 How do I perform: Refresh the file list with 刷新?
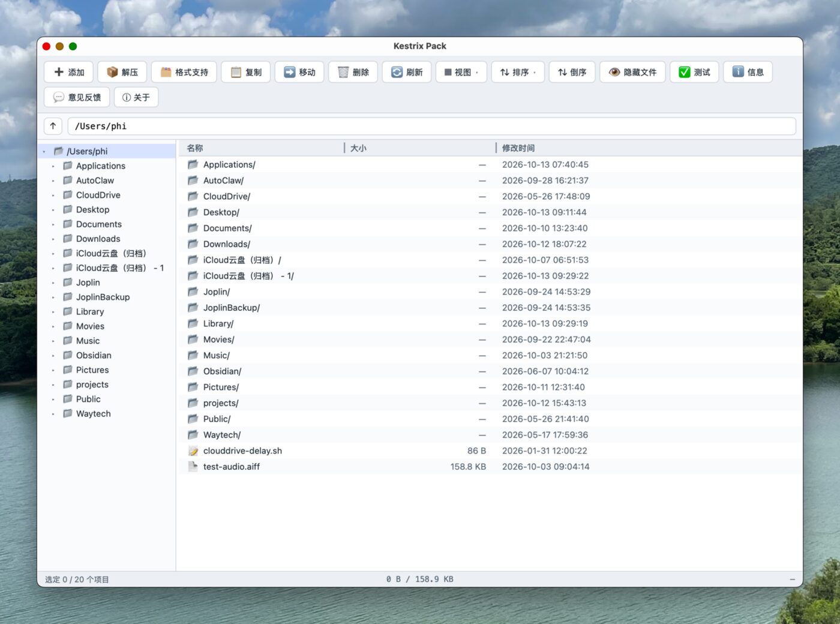tap(407, 72)
